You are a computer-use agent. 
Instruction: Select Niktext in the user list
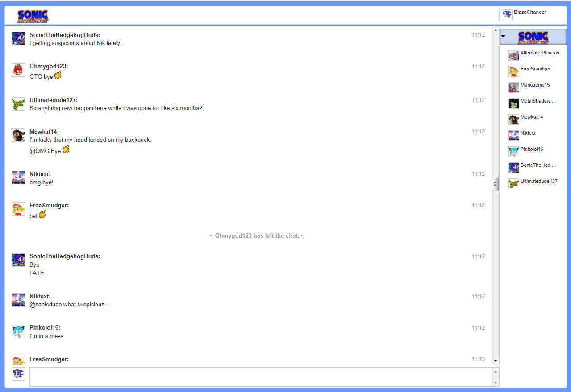point(528,133)
